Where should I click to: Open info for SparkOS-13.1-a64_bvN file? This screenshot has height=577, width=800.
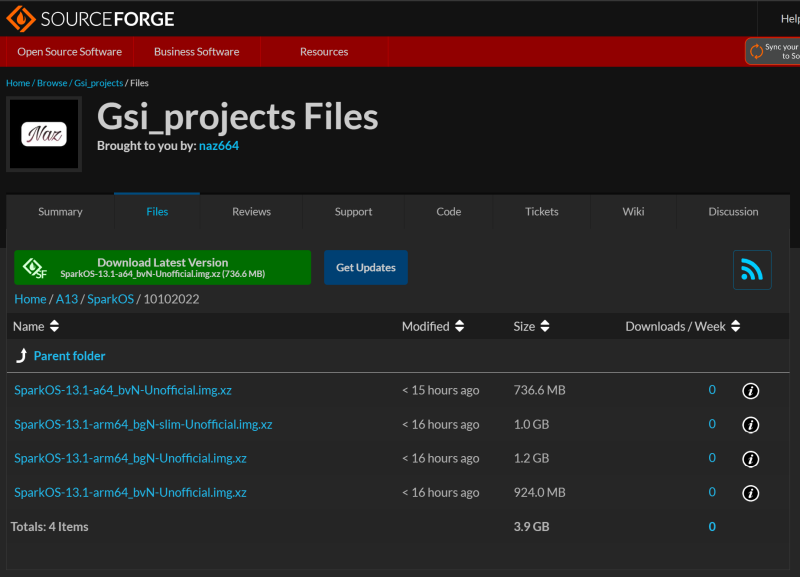tap(751, 391)
